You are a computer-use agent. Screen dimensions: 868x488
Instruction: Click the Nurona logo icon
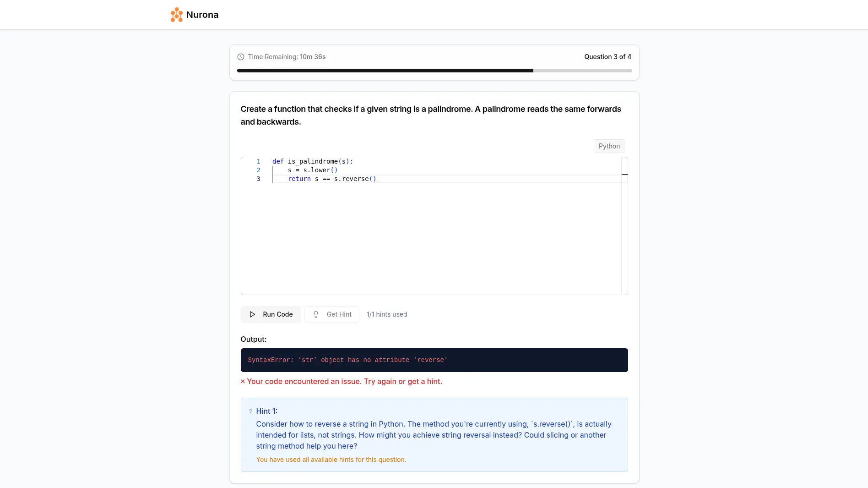[x=176, y=15]
